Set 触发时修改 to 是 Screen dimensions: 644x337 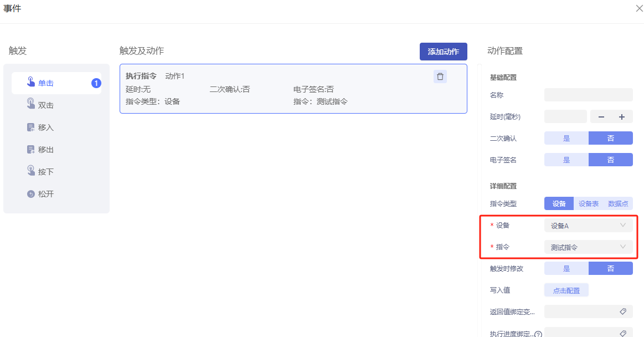(566, 268)
